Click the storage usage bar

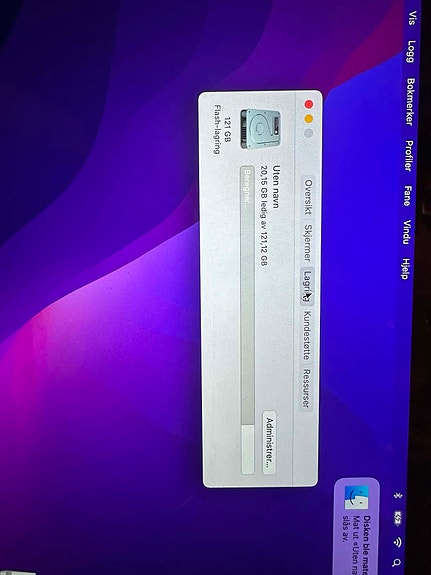tap(247, 320)
